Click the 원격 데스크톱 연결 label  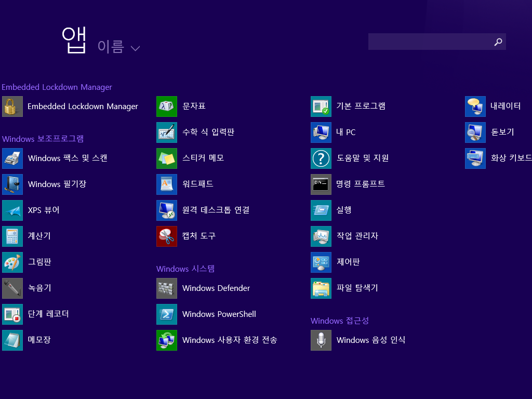216,210
